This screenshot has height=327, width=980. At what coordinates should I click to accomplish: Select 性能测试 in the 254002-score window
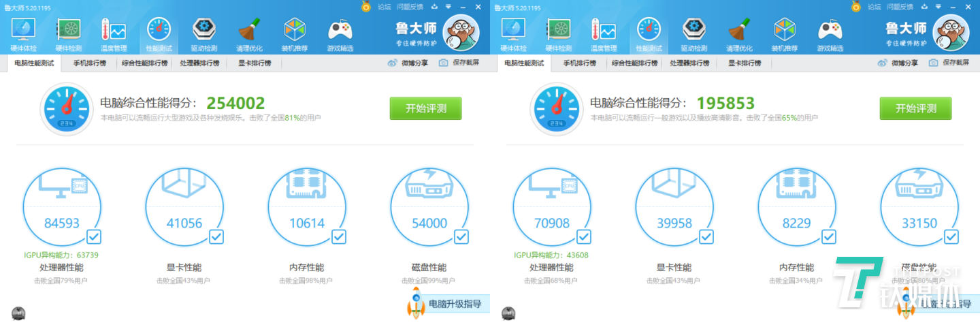click(159, 34)
